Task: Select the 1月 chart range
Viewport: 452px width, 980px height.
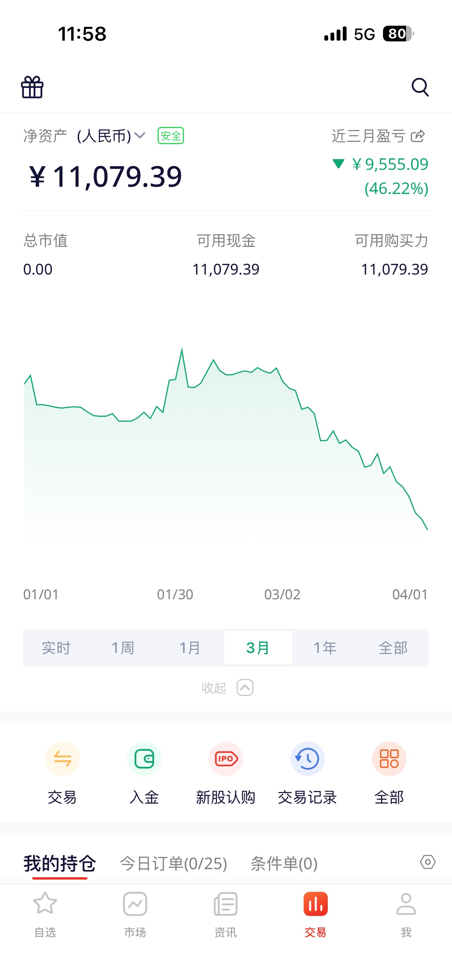Action: point(190,648)
